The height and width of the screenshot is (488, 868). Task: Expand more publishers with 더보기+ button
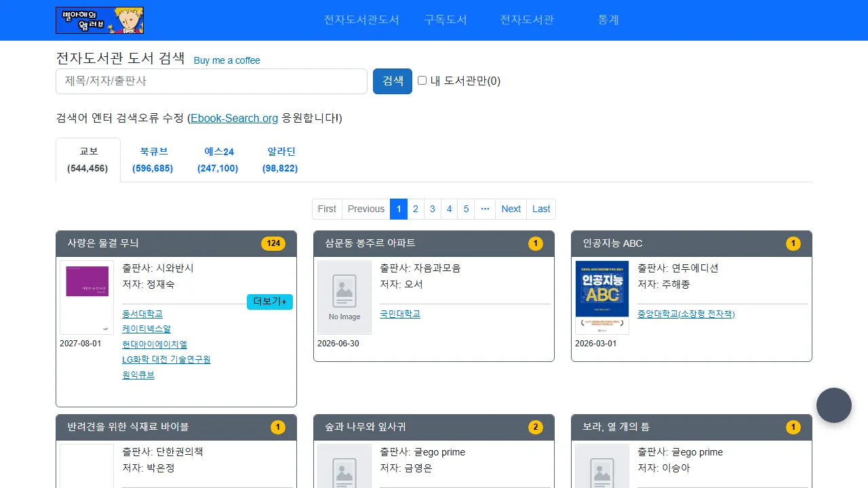[269, 302]
